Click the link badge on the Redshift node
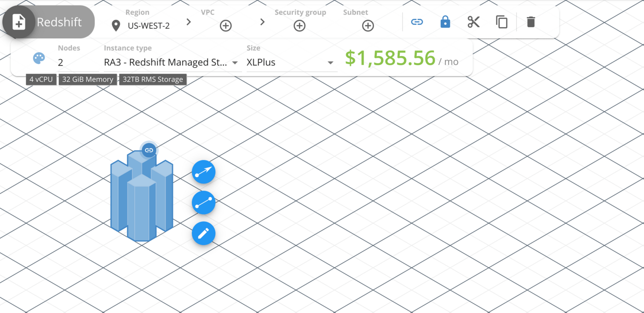The image size is (644, 313). [x=149, y=150]
